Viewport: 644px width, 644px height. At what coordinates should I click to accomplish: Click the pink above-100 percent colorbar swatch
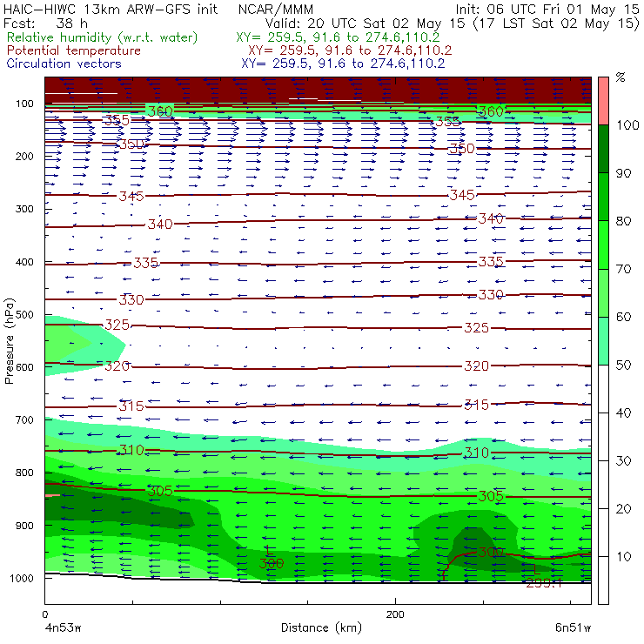[x=603, y=101]
